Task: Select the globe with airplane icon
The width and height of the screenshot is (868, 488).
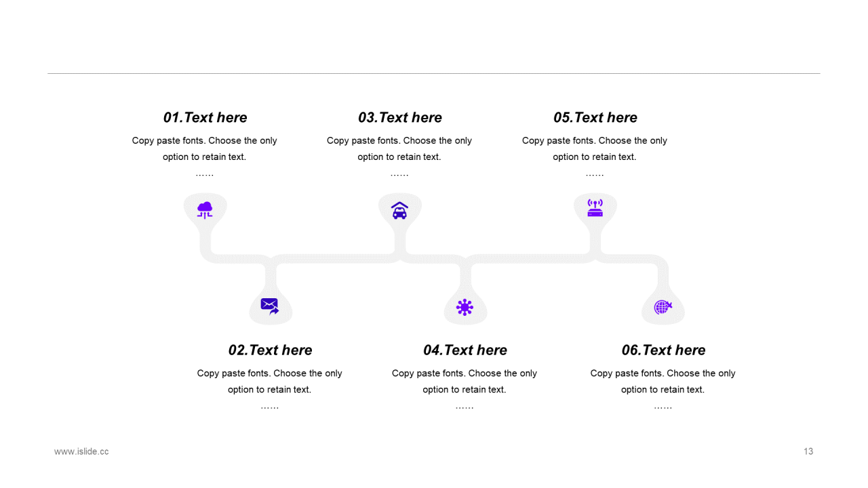Action: pos(663,307)
